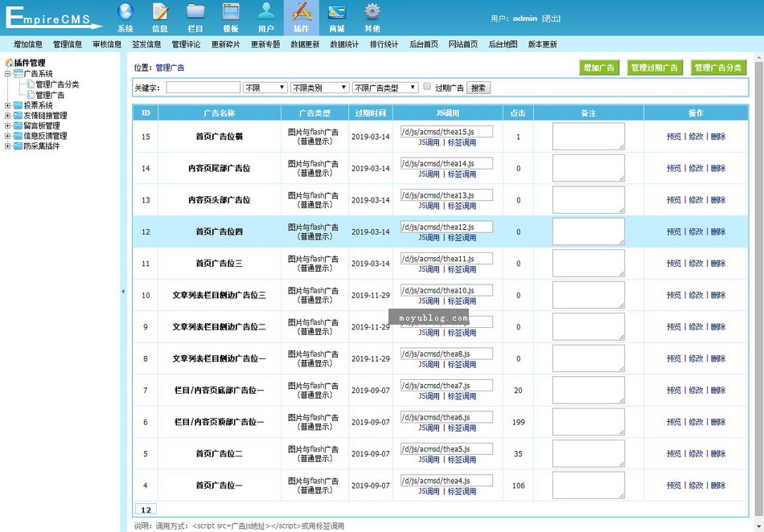
Task: Click the 管理广告 breadcrumb link
Action: pyautogui.click(x=170, y=68)
